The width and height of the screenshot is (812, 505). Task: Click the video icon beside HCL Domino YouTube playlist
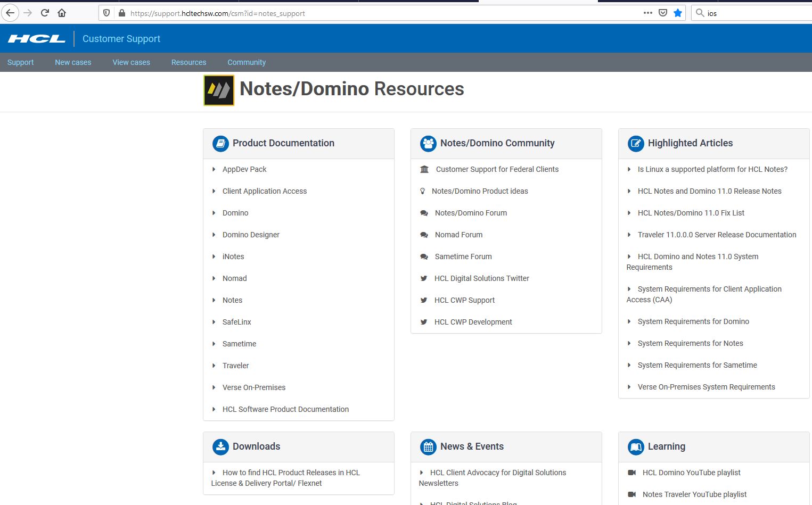coord(632,473)
